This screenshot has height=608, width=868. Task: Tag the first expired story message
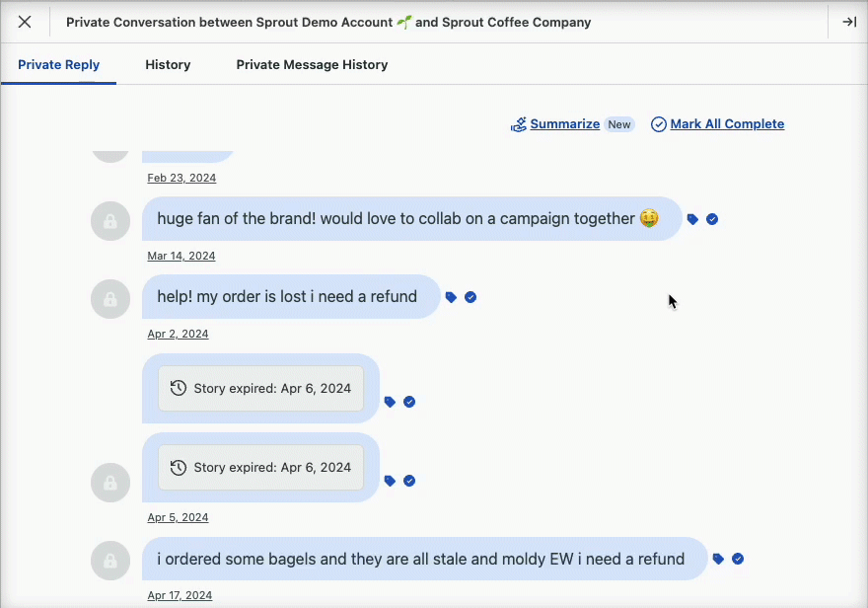click(x=390, y=402)
